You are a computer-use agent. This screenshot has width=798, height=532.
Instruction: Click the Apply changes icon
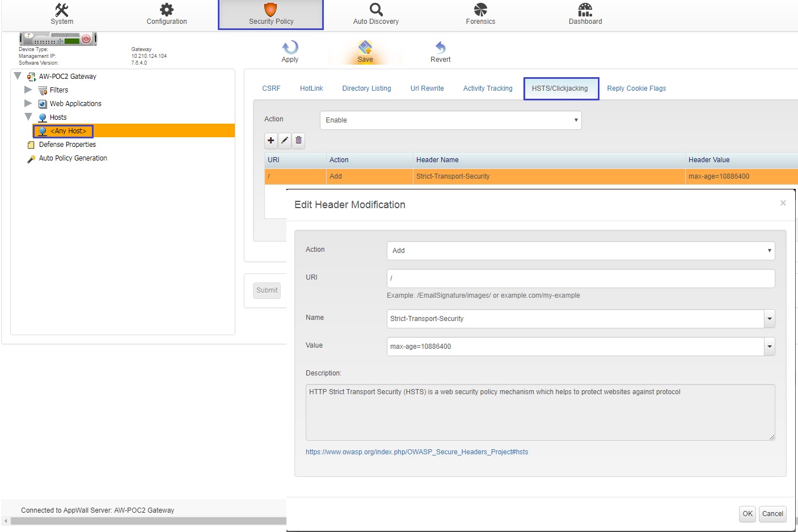click(290, 51)
